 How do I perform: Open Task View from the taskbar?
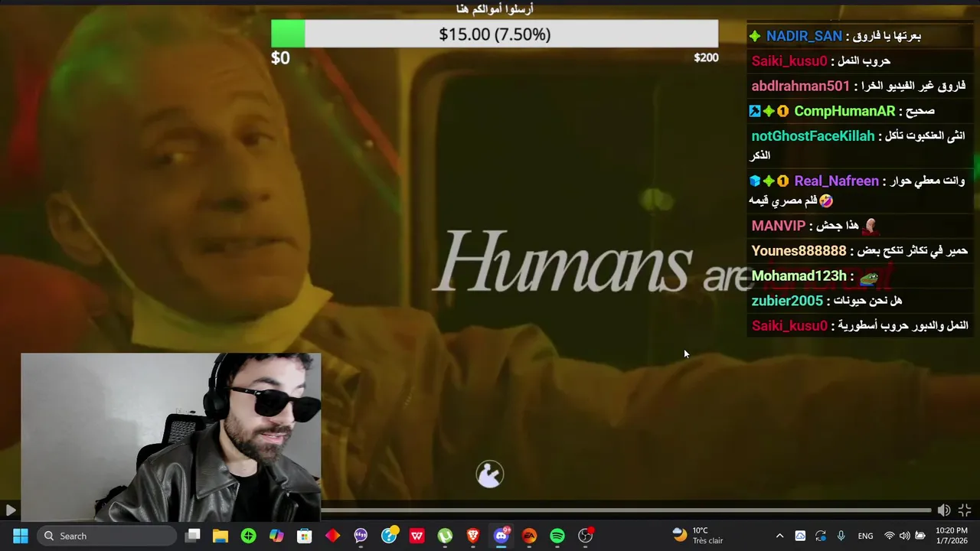coord(193,536)
